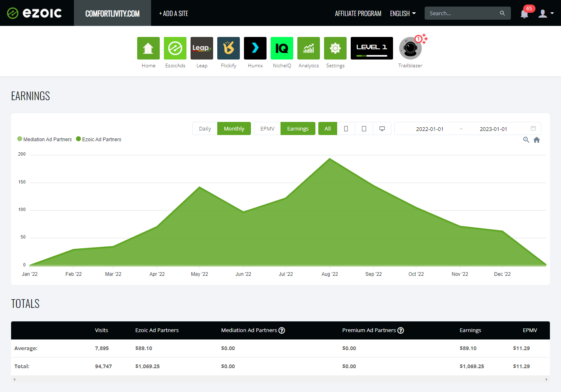
Task: Click the search magnifier icon
Action: coord(502,13)
